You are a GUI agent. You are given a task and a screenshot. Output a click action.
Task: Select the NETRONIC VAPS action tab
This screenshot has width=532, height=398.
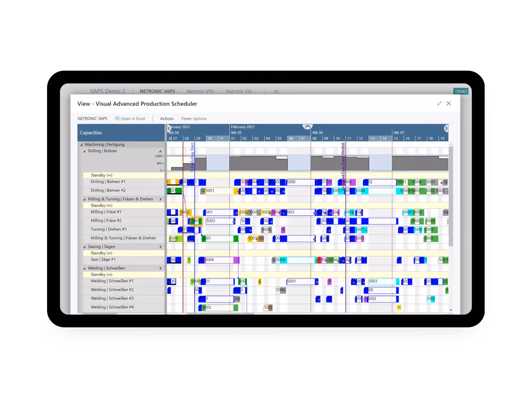(93, 119)
